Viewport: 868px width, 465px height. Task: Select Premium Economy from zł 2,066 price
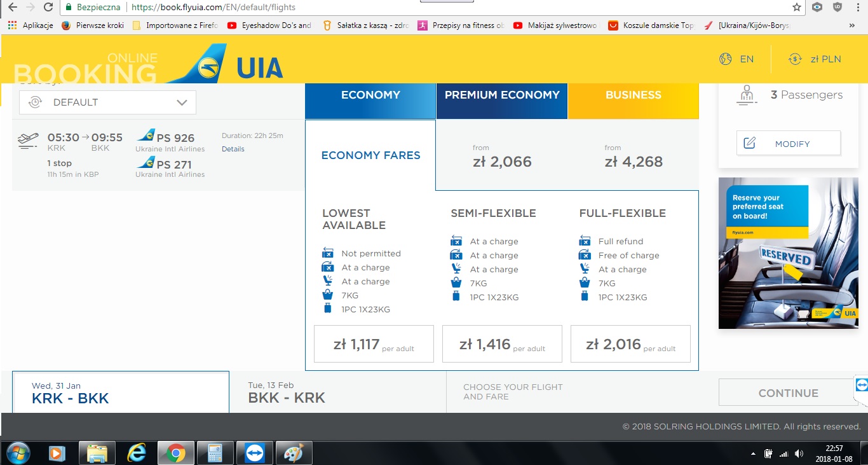[x=502, y=156]
